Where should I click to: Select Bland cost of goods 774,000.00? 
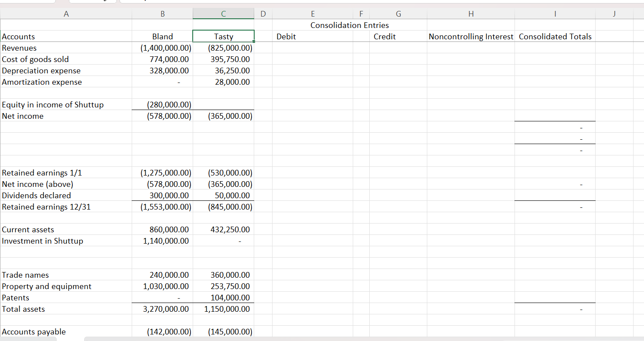(163, 59)
